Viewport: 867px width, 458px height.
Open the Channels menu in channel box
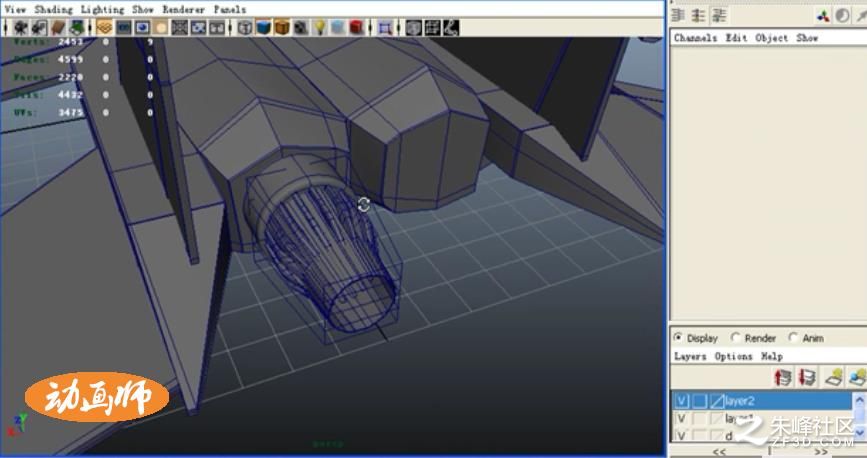(695, 38)
